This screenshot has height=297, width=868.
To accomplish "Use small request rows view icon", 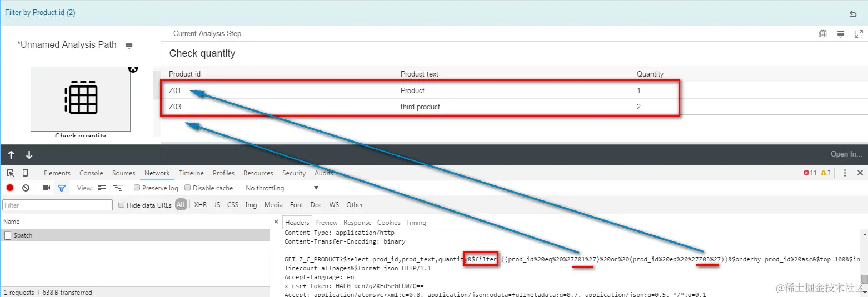I will [x=118, y=188].
